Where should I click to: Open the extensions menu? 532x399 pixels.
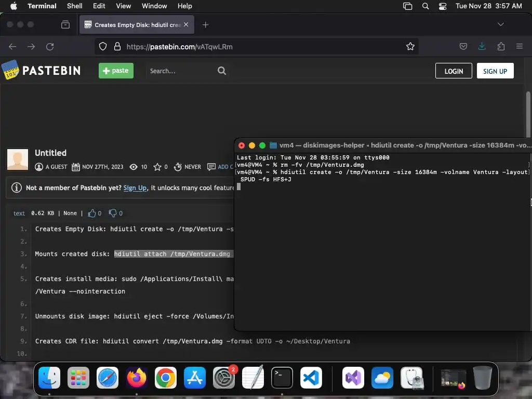(501, 46)
